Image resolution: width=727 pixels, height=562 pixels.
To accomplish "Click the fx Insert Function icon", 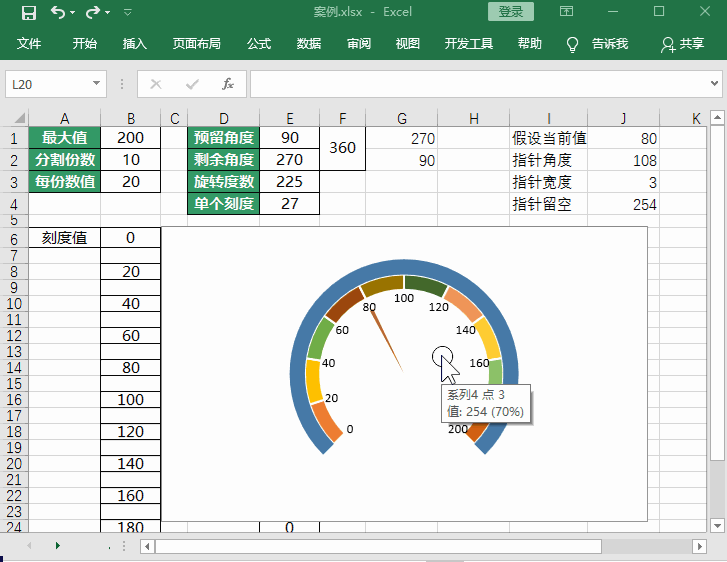I will (x=228, y=84).
